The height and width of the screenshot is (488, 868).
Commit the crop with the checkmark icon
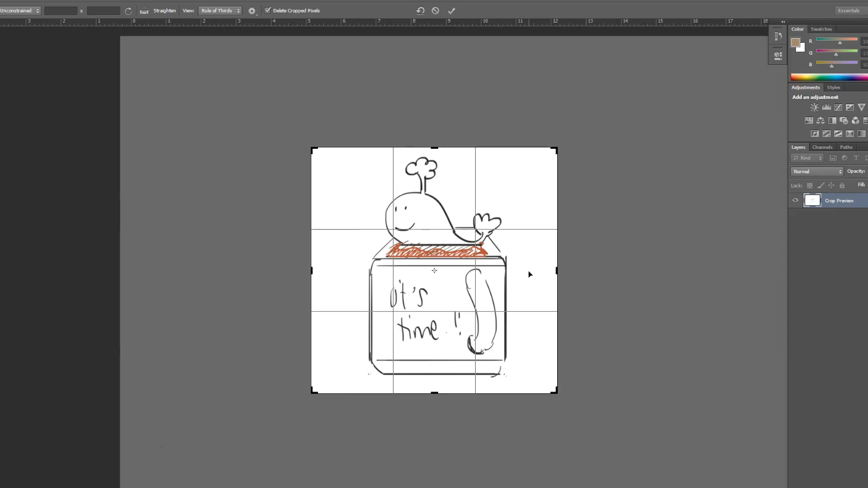point(451,11)
